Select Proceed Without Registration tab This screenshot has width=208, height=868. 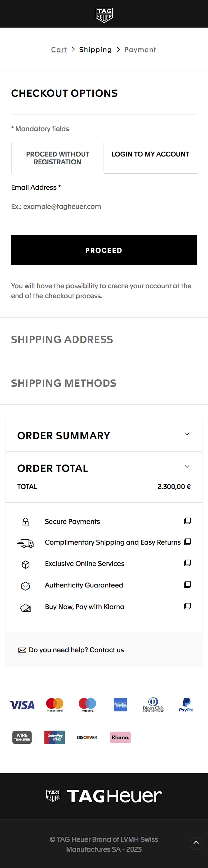click(57, 158)
